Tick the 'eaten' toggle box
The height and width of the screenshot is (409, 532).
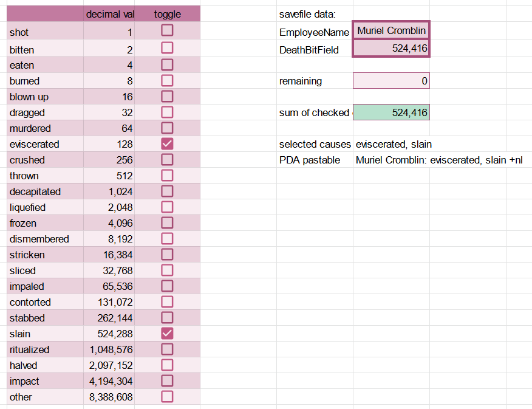coord(167,64)
